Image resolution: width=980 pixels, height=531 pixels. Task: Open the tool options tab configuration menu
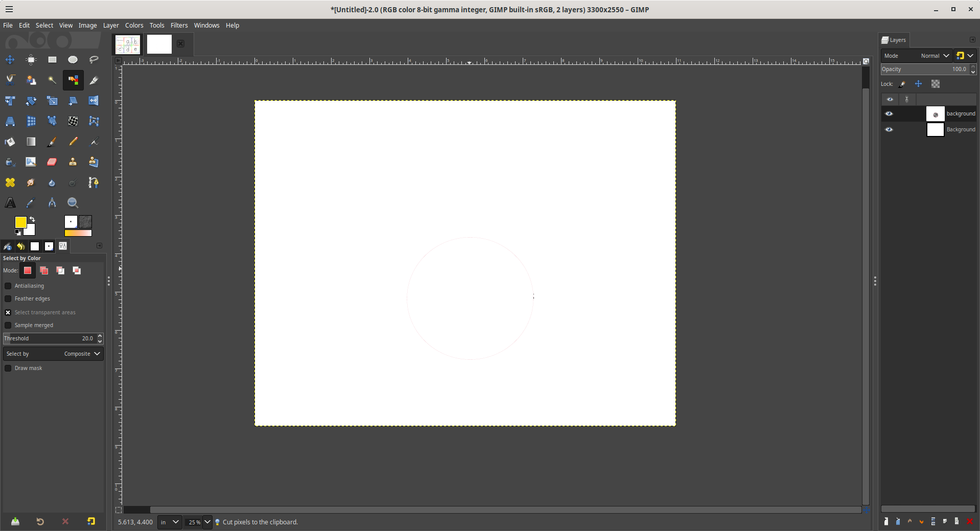(x=100, y=246)
